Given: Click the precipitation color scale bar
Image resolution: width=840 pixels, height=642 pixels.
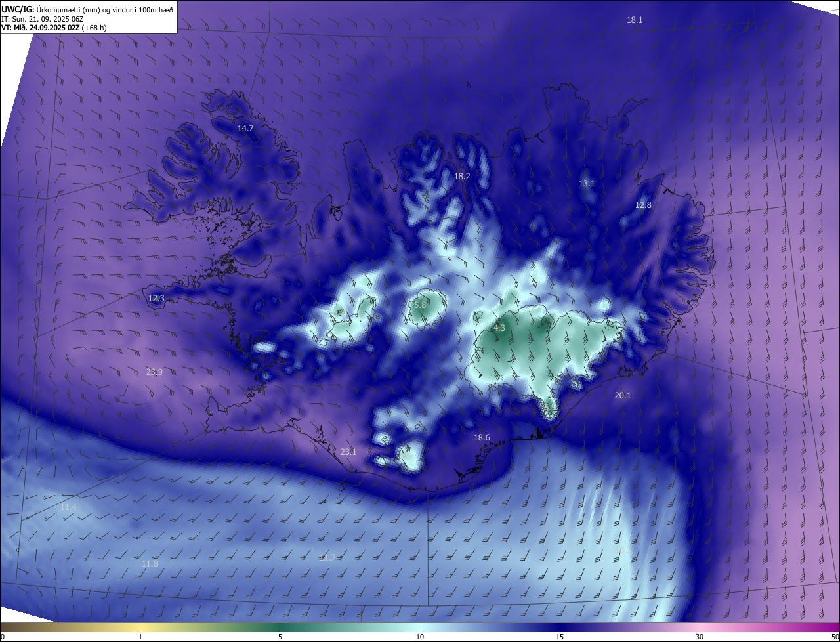Looking at the screenshot, I should (x=420, y=628).
